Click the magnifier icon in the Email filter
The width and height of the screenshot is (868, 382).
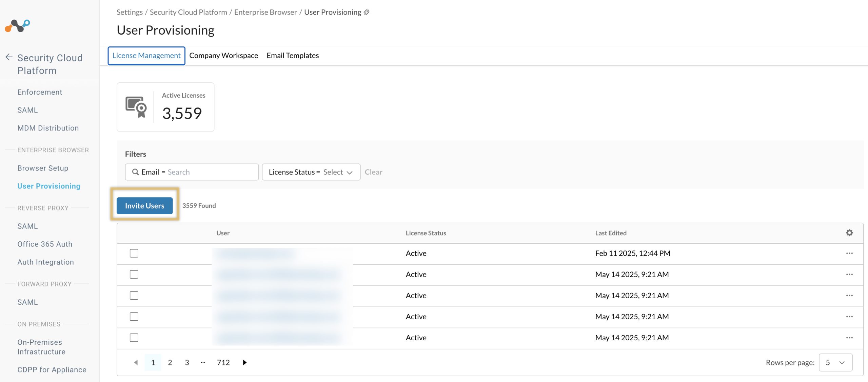(x=136, y=172)
